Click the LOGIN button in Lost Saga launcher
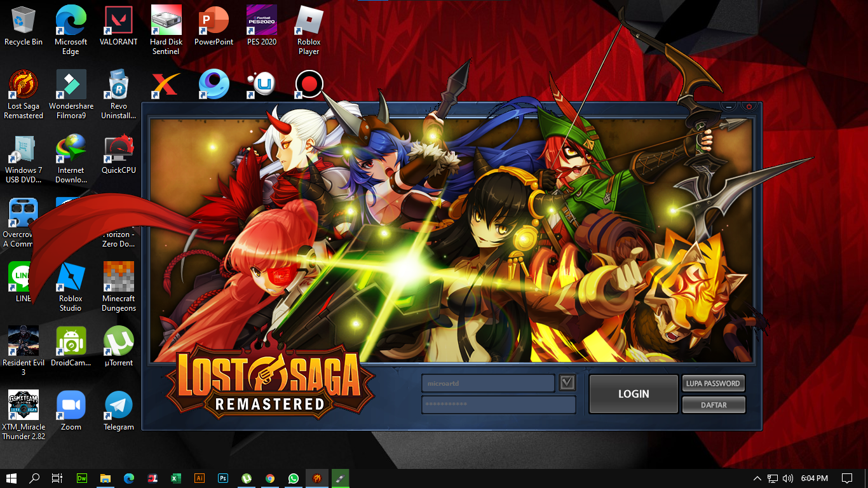This screenshot has width=868, height=488. click(x=634, y=394)
